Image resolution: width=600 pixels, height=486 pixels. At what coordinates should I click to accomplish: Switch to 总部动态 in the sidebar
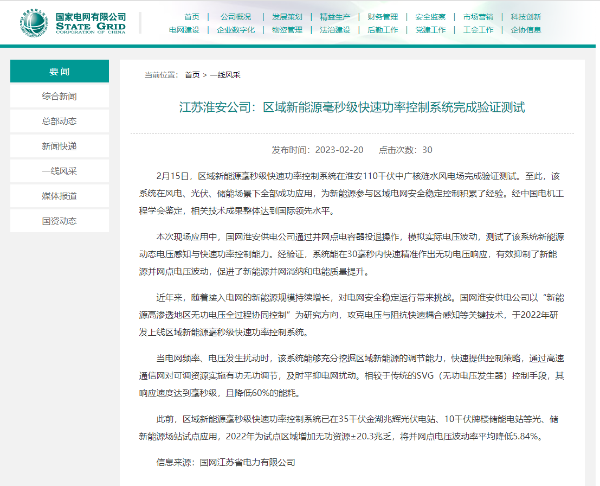60,121
